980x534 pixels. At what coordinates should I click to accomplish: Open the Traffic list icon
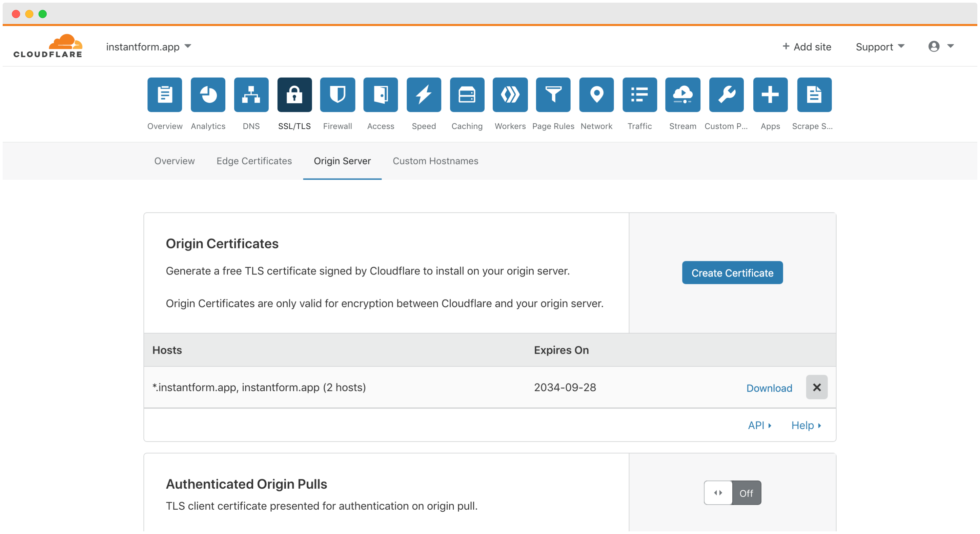pos(640,95)
